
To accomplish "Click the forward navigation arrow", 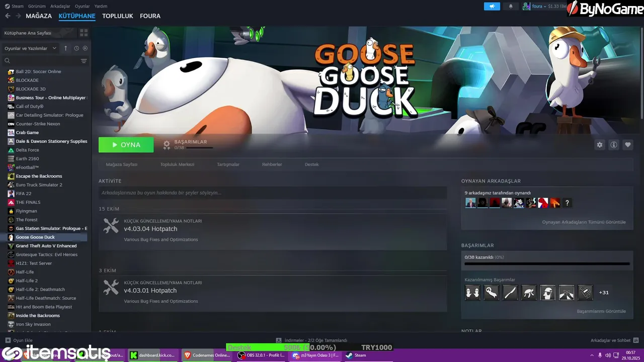I will (18, 16).
